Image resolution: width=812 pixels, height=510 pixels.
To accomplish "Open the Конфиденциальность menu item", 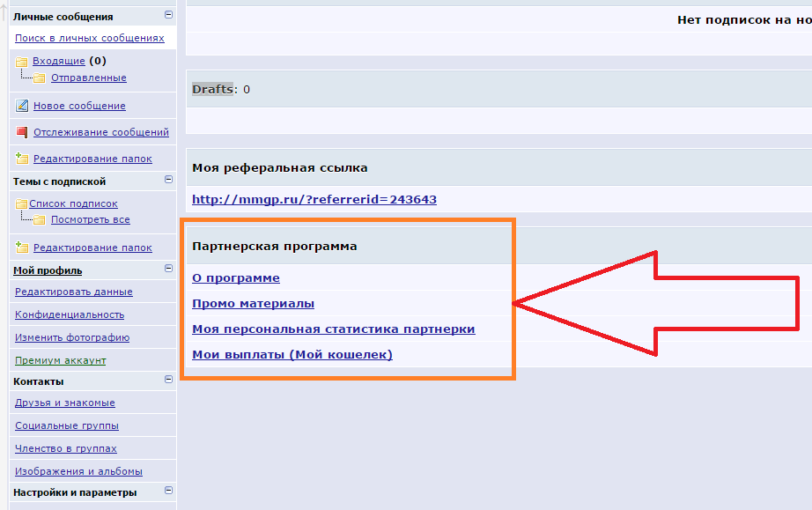I will point(70,314).
